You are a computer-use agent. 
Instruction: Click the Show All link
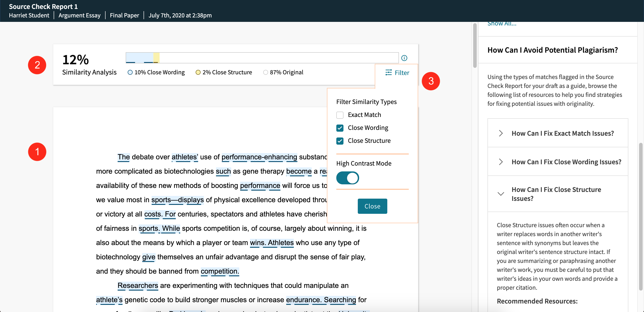[502, 23]
